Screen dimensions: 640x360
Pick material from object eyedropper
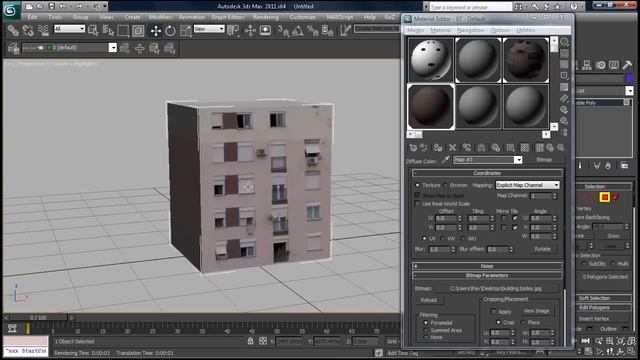click(x=445, y=160)
